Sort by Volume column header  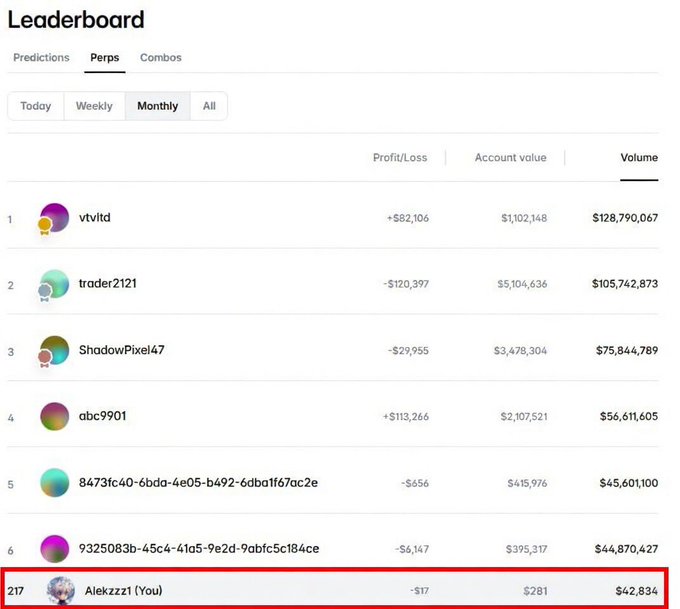[x=639, y=157]
